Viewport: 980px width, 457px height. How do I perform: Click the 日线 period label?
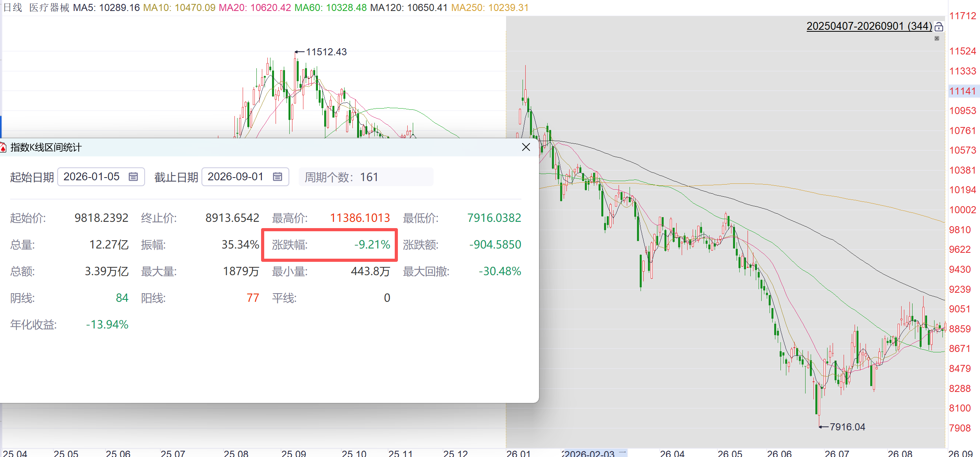click(x=13, y=7)
